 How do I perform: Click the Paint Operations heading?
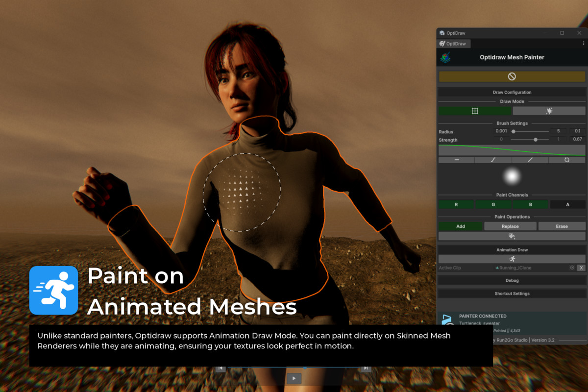512,217
